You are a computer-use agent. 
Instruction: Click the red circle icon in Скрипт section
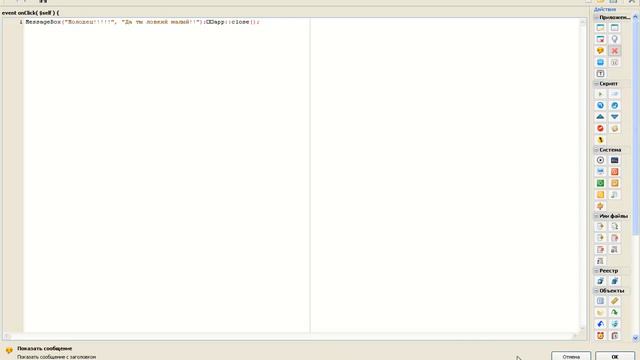[600, 128]
